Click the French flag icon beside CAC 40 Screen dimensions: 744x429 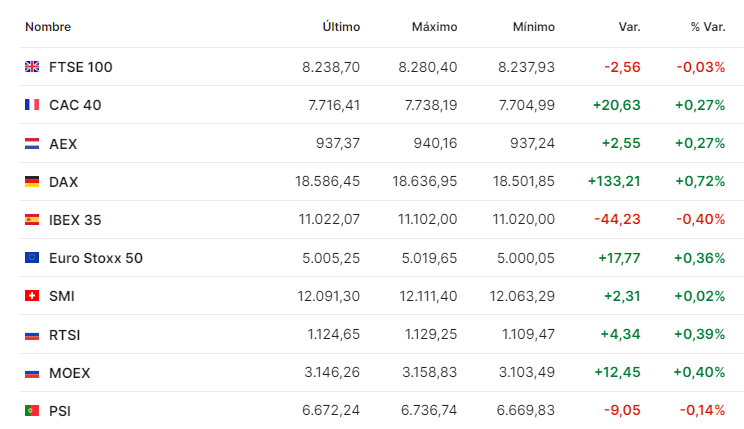click(x=32, y=104)
